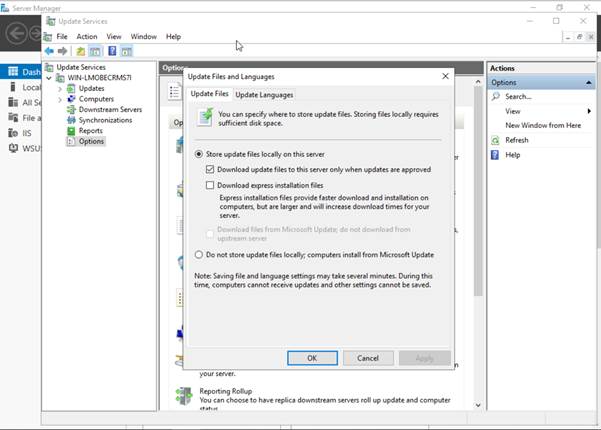Collapse the WIN-LMOBECRMS7I server node
Viewport: 601px width, 430px height.
click(50, 78)
